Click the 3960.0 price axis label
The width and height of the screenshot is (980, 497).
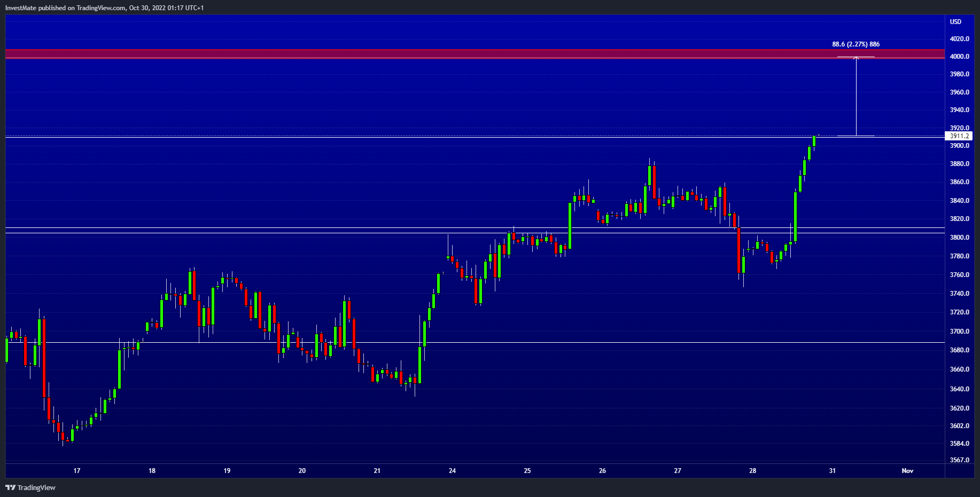(960, 92)
